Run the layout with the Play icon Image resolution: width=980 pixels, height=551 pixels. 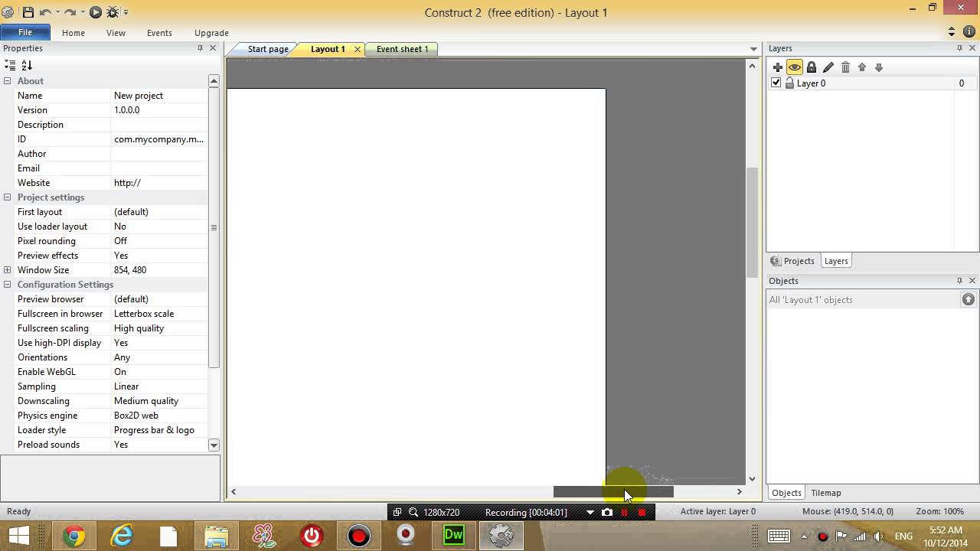pos(96,12)
